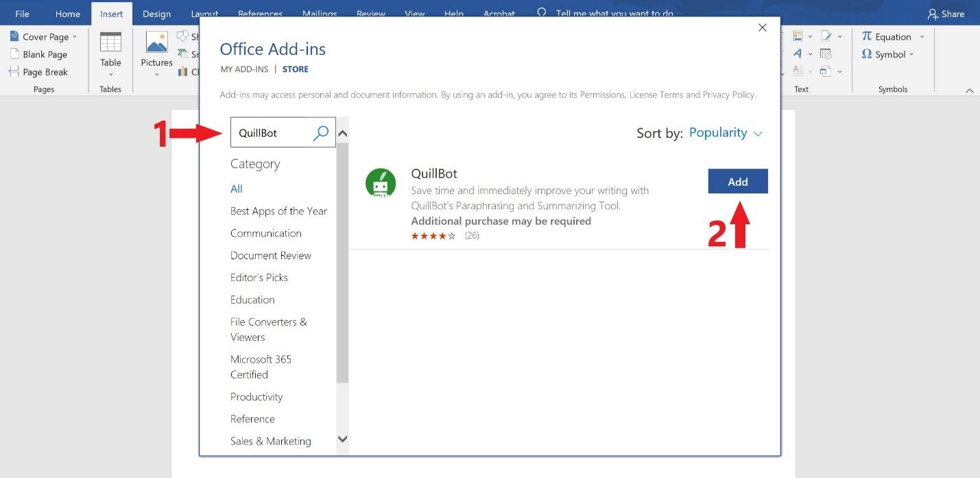Click the category list scroll down arrow
The height and width of the screenshot is (478, 980).
tap(343, 439)
